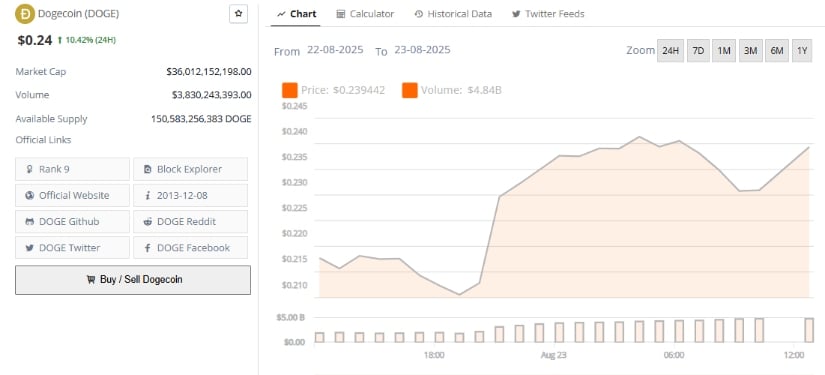
Task: Switch to the Twitter Feeds tab
Action: point(548,14)
